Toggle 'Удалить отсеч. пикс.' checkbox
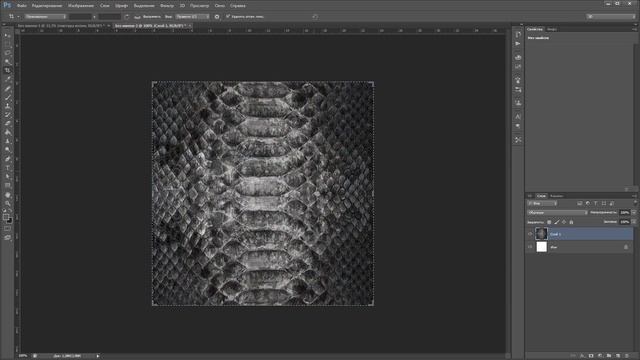The height and width of the screenshot is (360, 640). 228,16
